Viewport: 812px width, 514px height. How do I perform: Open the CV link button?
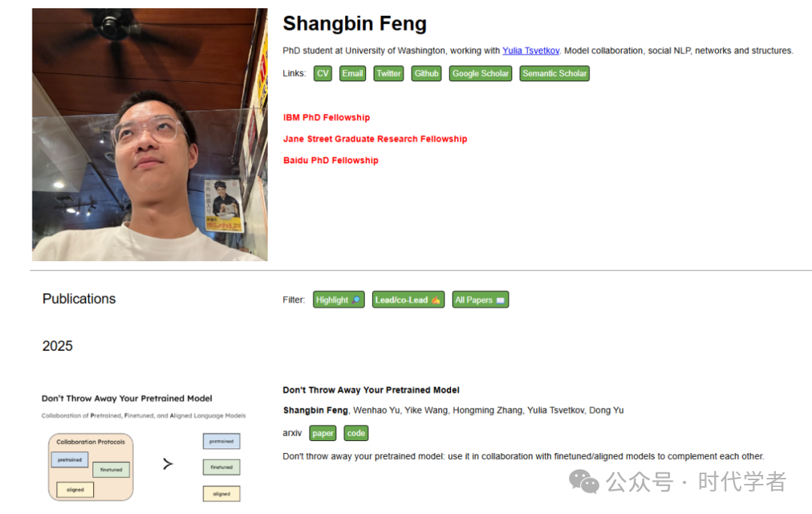point(323,74)
